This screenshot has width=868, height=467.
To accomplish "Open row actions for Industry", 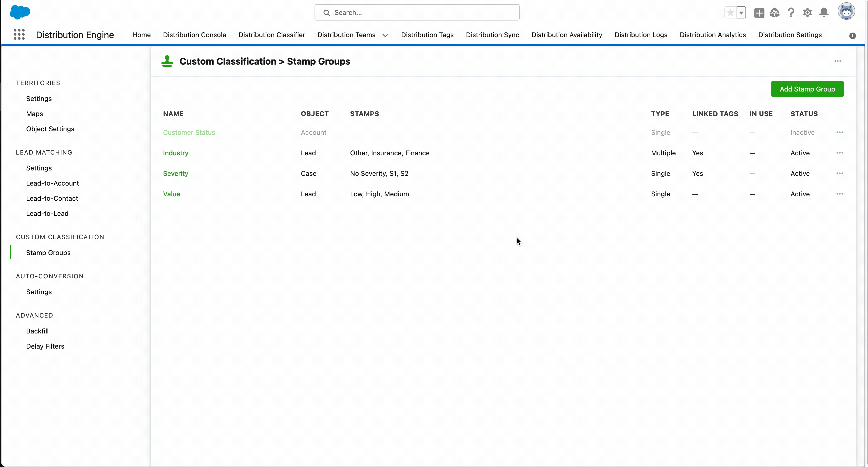I will tap(840, 153).
